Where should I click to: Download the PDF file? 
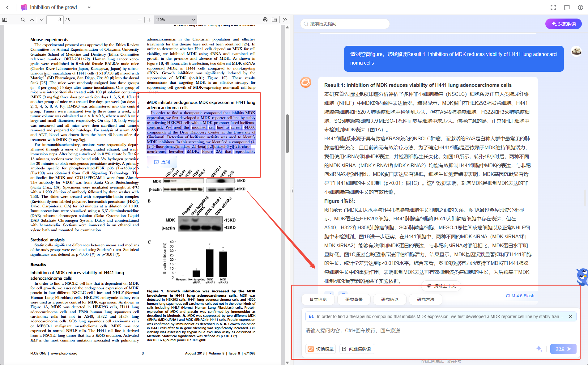[x=274, y=20]
